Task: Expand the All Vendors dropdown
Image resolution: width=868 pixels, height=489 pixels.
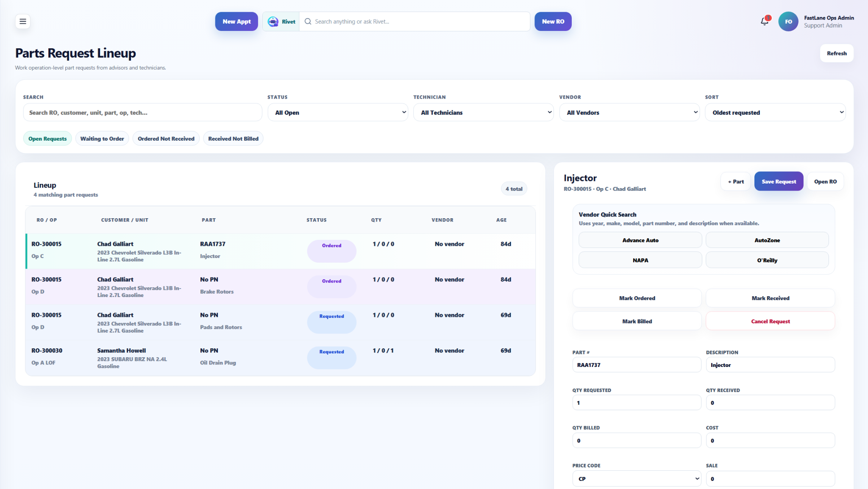Action: click(x=629, y=112)
